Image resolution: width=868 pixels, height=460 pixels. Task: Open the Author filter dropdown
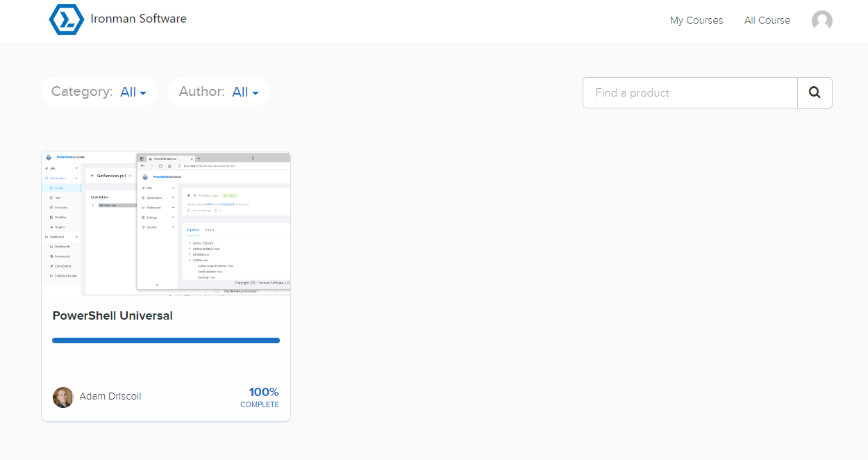(219, 92)
